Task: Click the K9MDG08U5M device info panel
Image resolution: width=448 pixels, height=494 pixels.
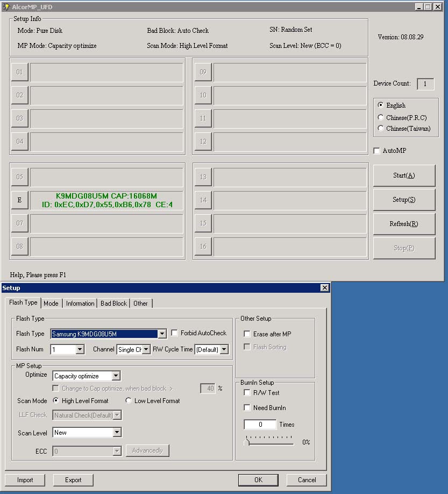Action: tap(106, 200)
